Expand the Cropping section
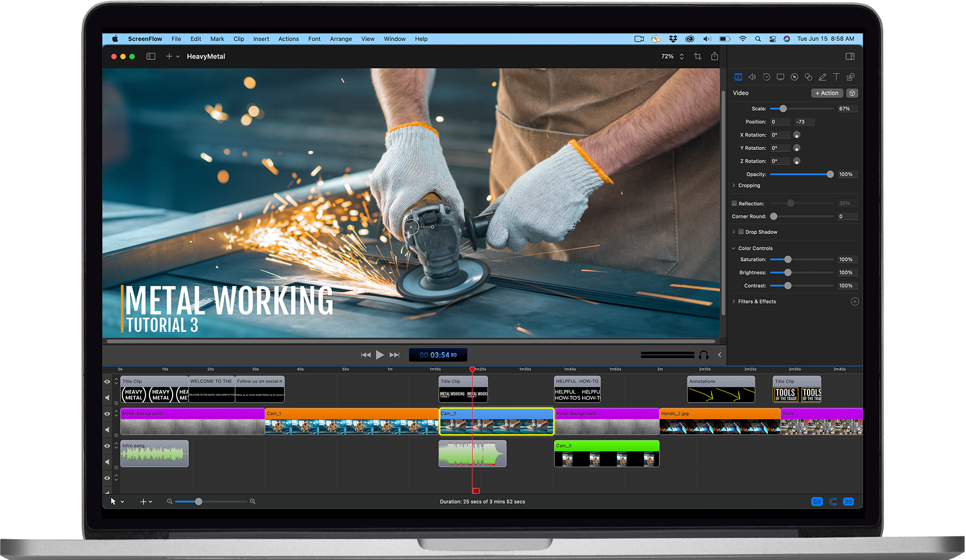 point(734,185)
